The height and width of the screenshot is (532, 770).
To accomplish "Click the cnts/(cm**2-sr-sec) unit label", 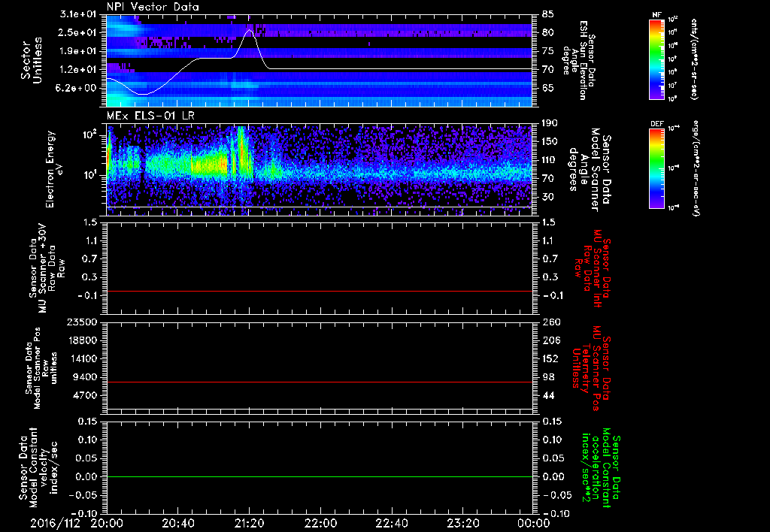I will click(x=693, y=59).
